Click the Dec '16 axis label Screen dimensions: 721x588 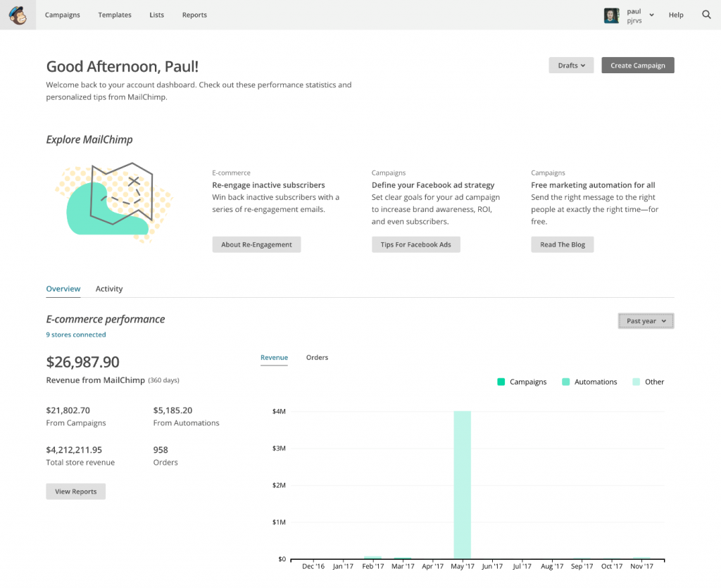point(313,566)
